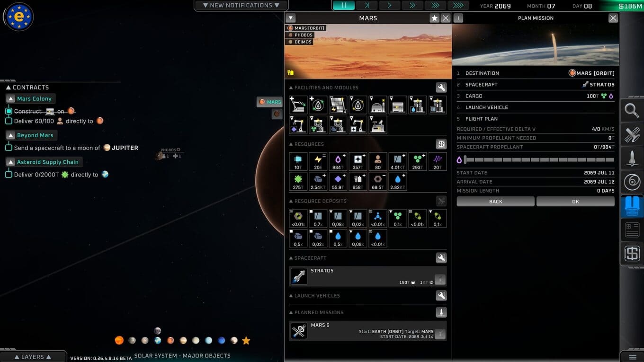Toggle the Deliver 0/2000T contract checkbox
Viewport: 644px width, 362px height.
tap(9, 175)
